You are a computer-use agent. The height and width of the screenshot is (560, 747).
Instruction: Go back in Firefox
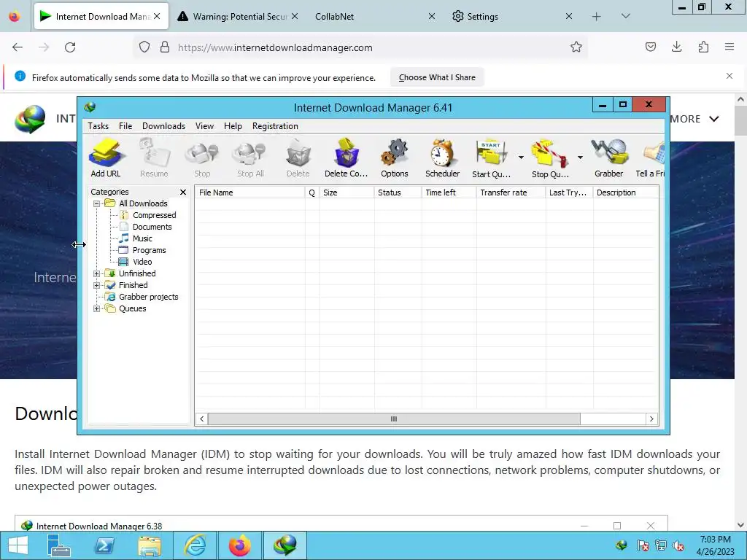tap(18, 47)
